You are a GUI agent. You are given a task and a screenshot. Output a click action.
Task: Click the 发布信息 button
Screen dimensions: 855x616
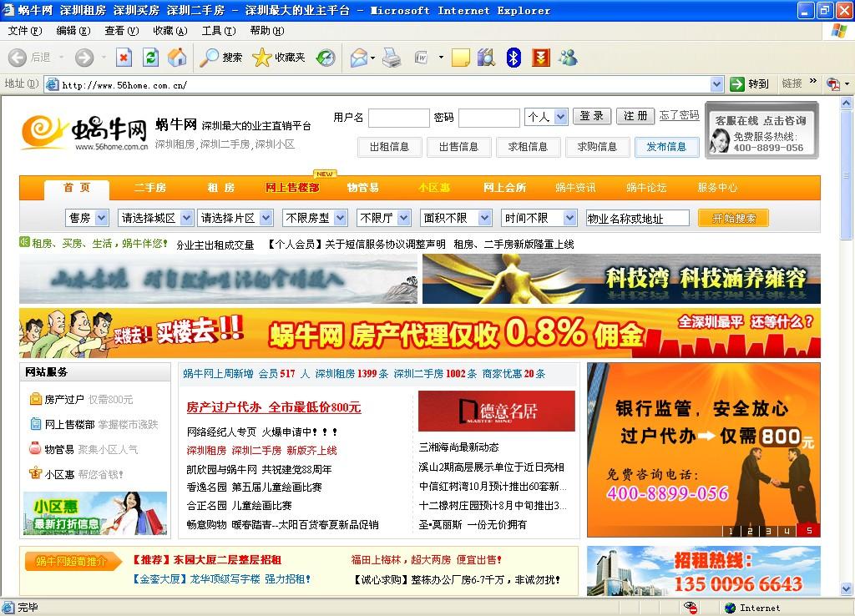tap(666, 147)
